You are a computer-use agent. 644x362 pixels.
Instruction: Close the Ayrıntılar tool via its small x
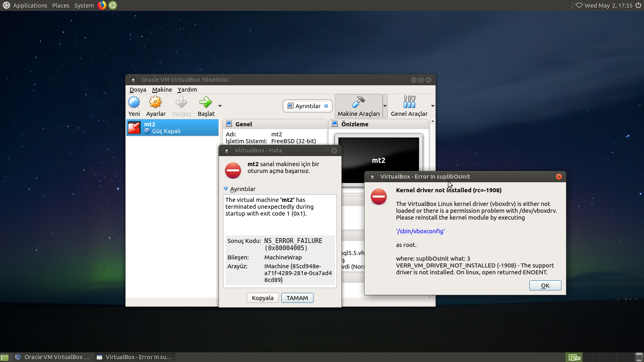coord(326,106)
